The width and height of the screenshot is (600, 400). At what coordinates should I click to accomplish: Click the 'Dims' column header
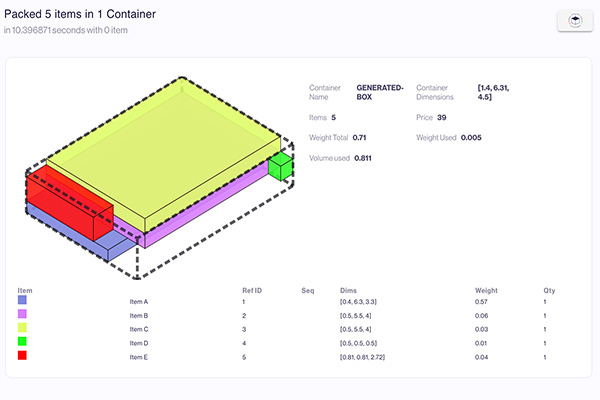[348, 291]
